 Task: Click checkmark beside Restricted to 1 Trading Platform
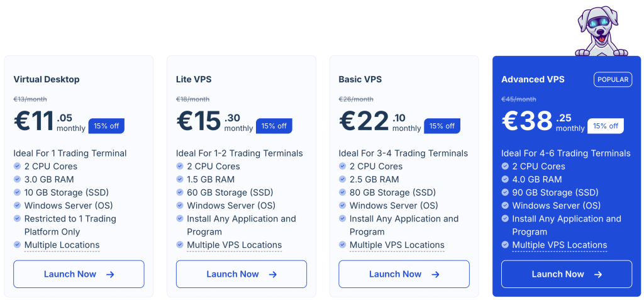pos(17,219)
